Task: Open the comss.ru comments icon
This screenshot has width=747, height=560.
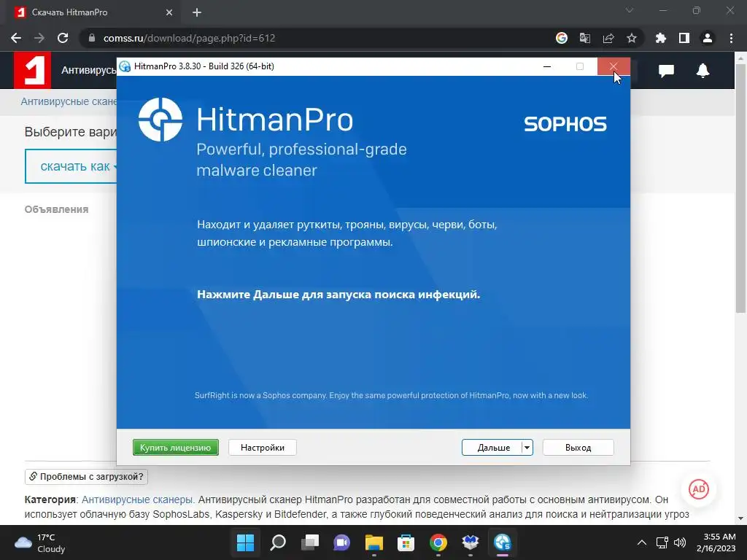Action: point(666,71)
